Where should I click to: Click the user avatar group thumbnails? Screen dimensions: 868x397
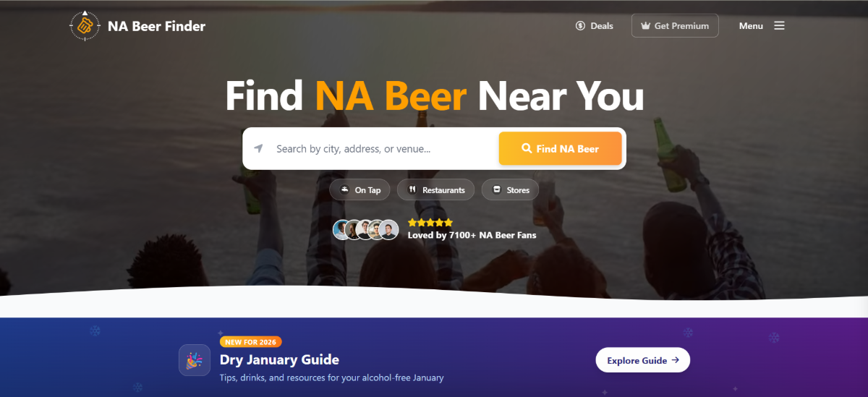point(365,230)
